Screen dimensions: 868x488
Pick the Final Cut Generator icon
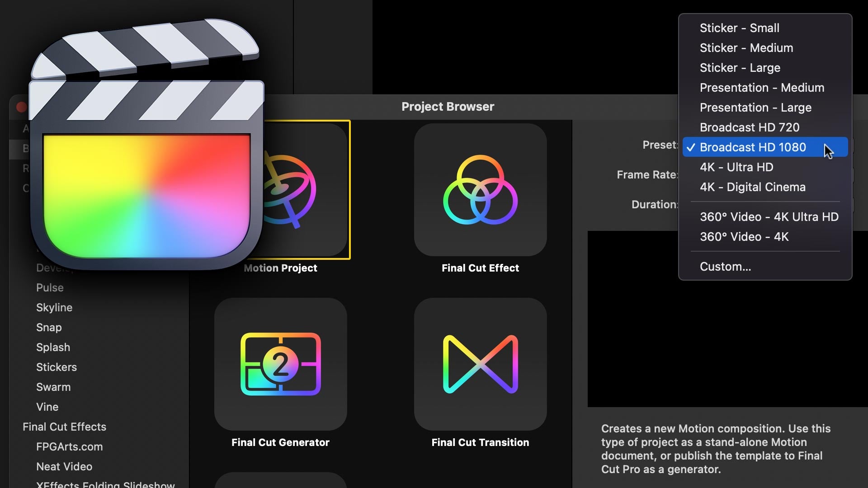[280, 364]
